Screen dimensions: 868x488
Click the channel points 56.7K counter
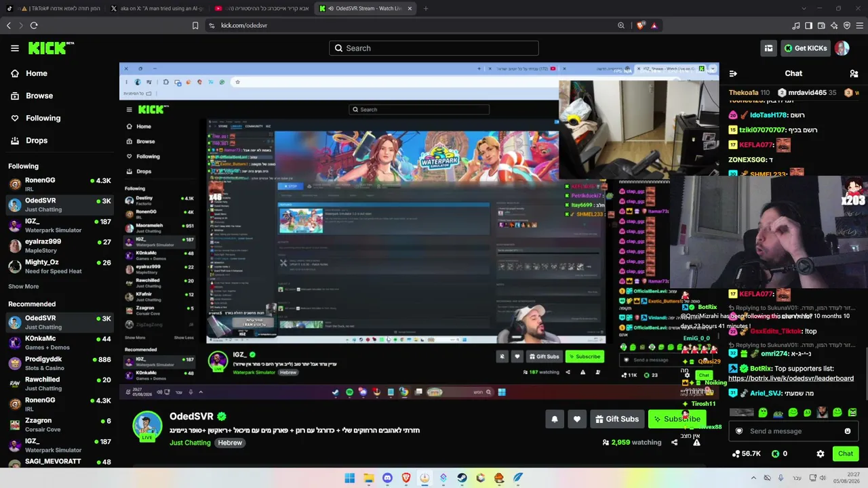pyautogui.click(x=746, y=453)
